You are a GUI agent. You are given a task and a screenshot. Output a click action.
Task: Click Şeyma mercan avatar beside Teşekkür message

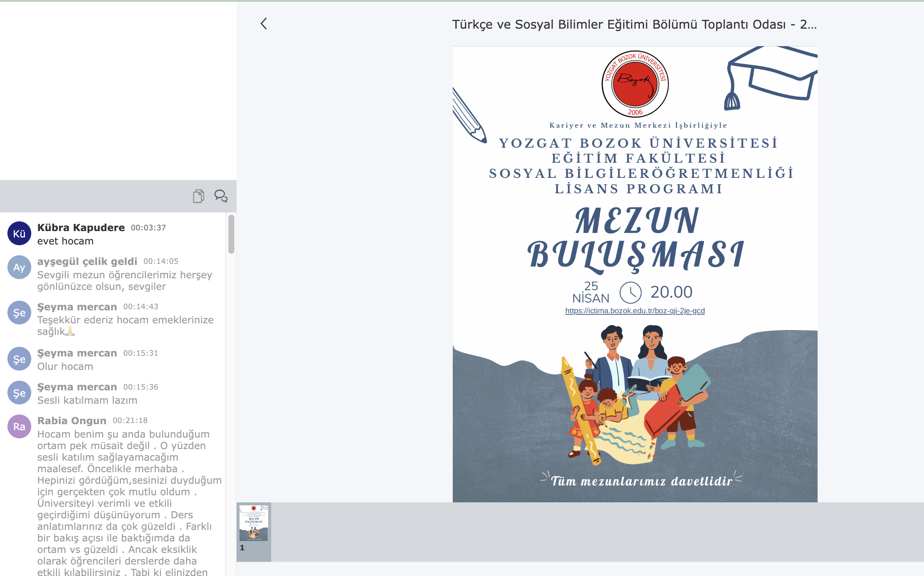[19, 313]
